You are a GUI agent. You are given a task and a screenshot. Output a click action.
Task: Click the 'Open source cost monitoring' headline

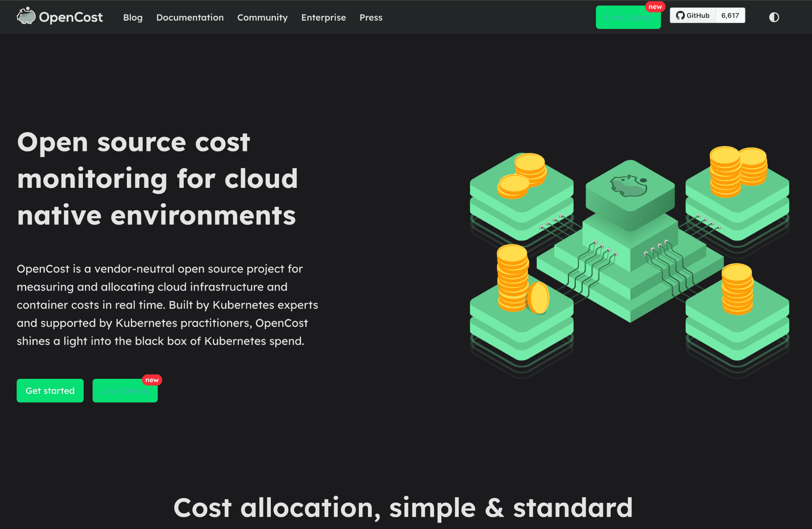click(157, 179)
